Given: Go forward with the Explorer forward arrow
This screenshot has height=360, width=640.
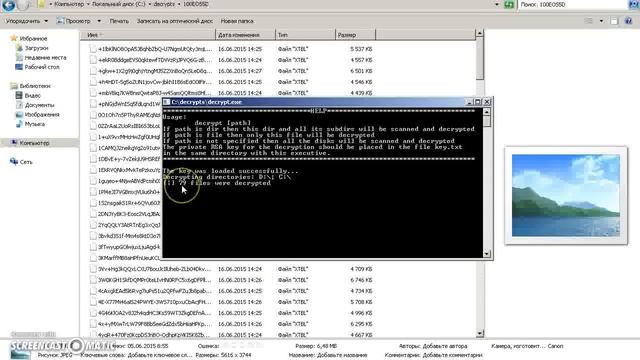Looking at the screenshot, I should [x=24, y=4].
